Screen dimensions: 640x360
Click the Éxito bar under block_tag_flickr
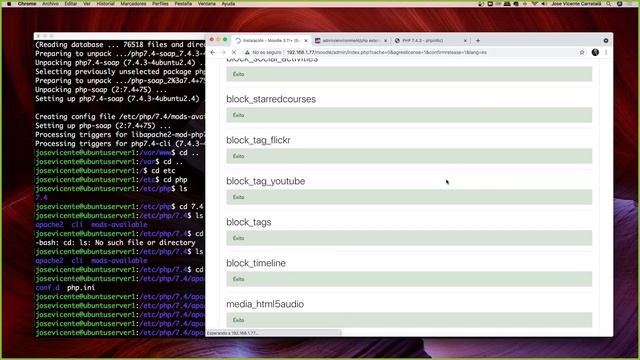tap(409, 156)
